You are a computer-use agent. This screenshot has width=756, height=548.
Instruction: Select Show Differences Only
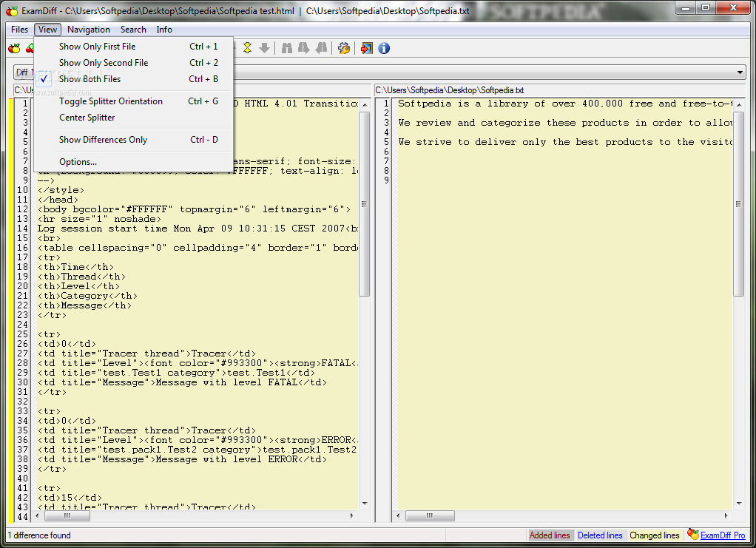133,140
